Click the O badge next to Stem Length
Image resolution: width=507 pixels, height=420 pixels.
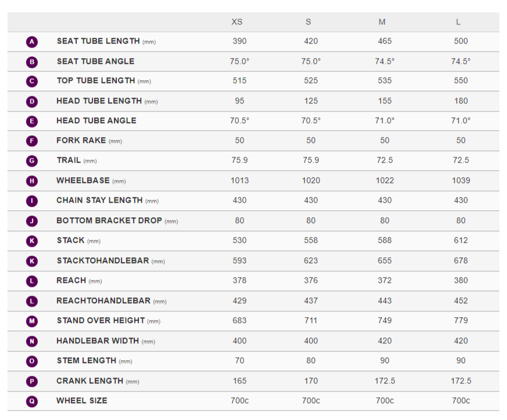click(32, 361)
